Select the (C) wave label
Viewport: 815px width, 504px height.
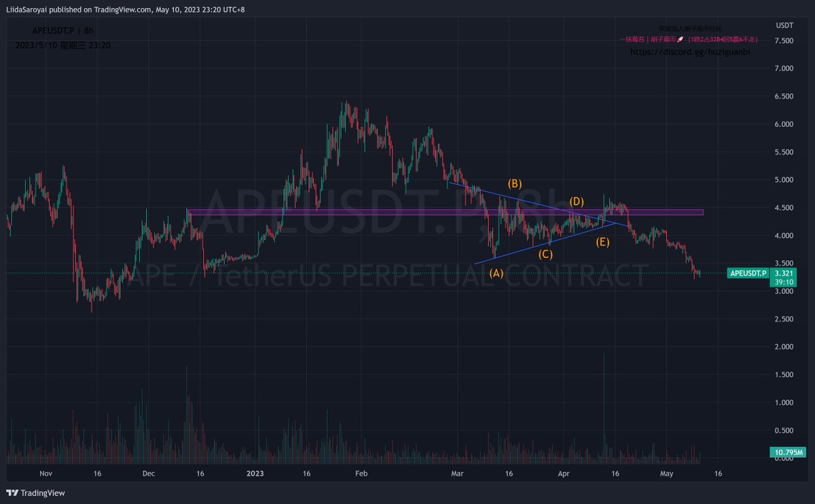point(545,255)
